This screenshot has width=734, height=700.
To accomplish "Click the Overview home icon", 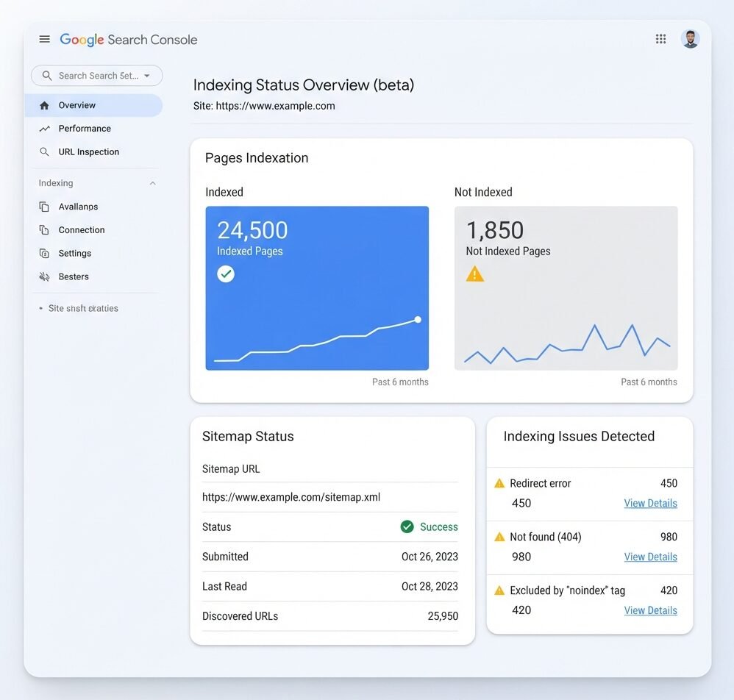I will 44,105.
